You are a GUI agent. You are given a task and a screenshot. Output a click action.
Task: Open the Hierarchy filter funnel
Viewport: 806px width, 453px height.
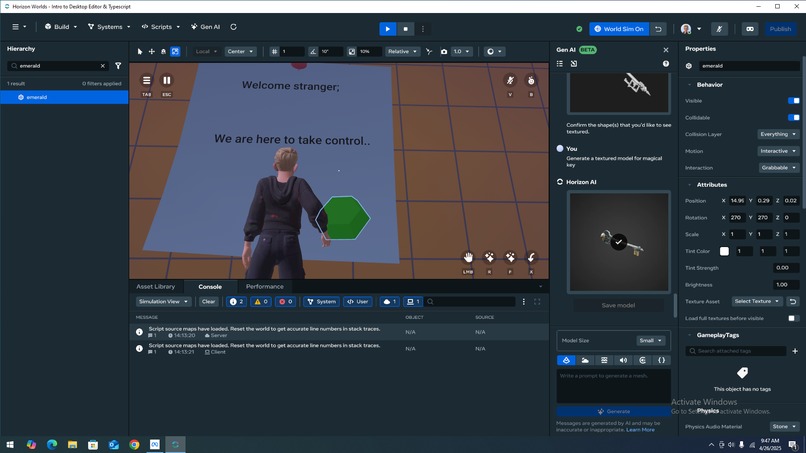point(118,66)
